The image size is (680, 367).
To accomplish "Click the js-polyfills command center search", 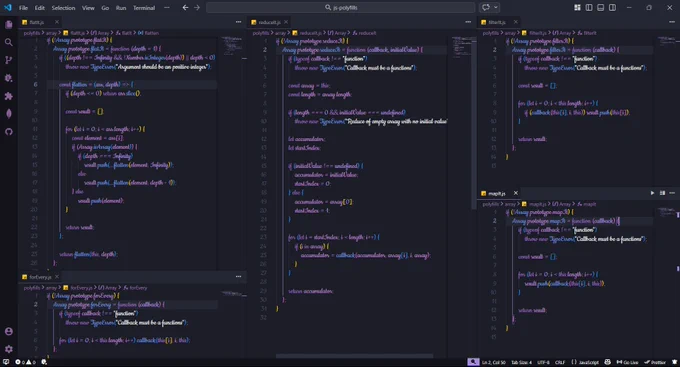I will 340,7.
